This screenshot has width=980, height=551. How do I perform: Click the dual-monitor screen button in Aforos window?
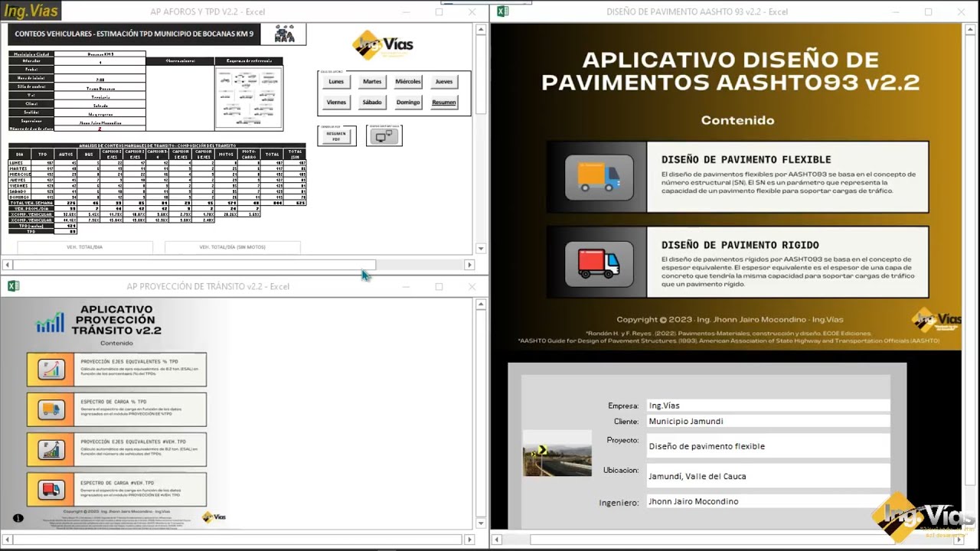pos(384,136)
